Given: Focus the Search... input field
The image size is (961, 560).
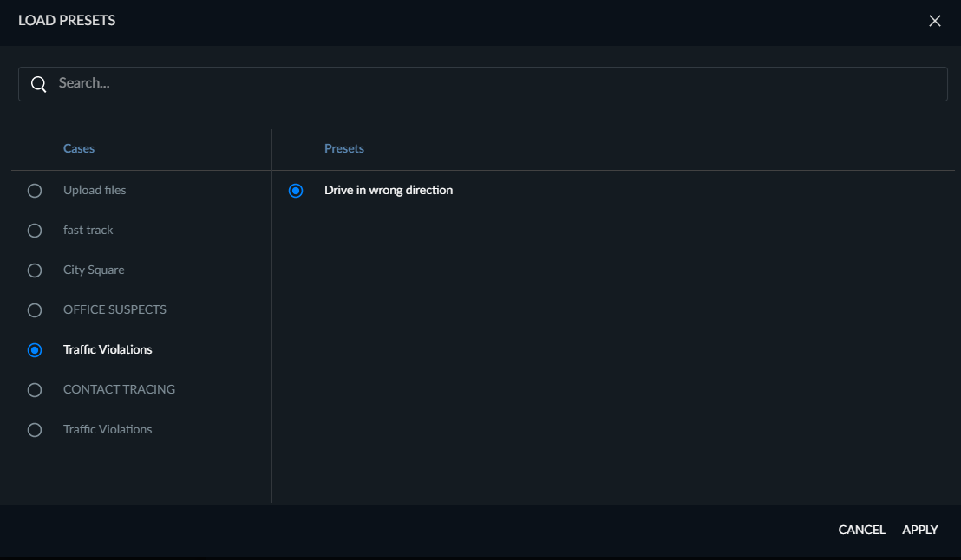Looking at the screenshot, I should pos(483,84).
